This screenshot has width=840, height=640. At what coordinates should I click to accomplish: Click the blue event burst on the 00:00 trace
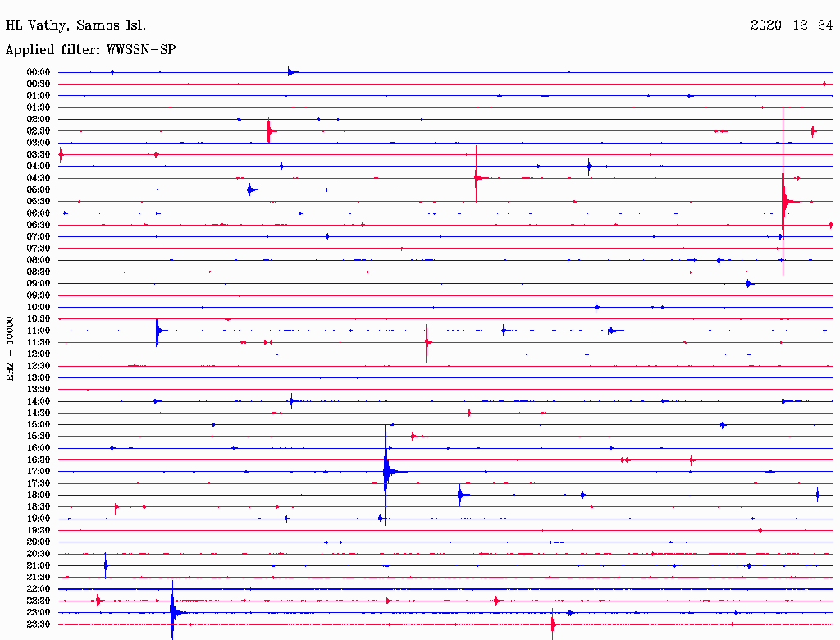tap(290, 72)
